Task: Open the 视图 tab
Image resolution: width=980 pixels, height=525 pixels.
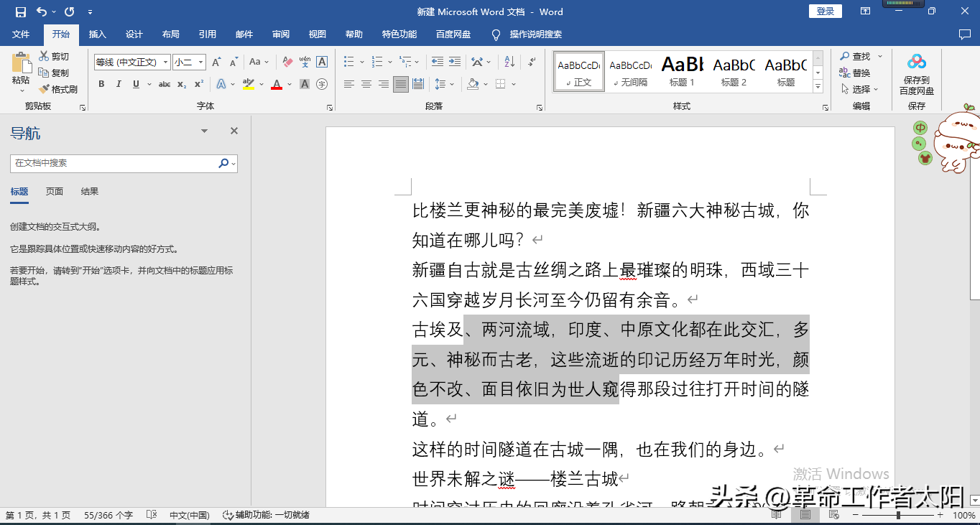Action: (x=318, y=34)
